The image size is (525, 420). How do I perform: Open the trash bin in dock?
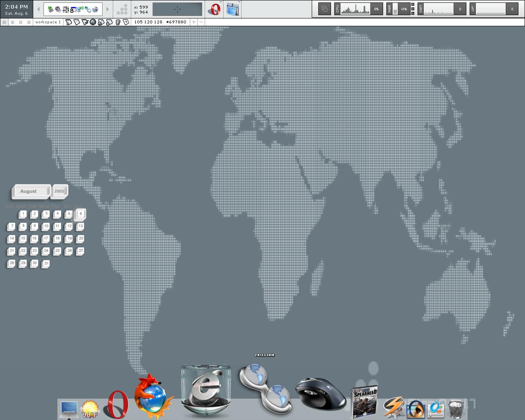[456, 409]
